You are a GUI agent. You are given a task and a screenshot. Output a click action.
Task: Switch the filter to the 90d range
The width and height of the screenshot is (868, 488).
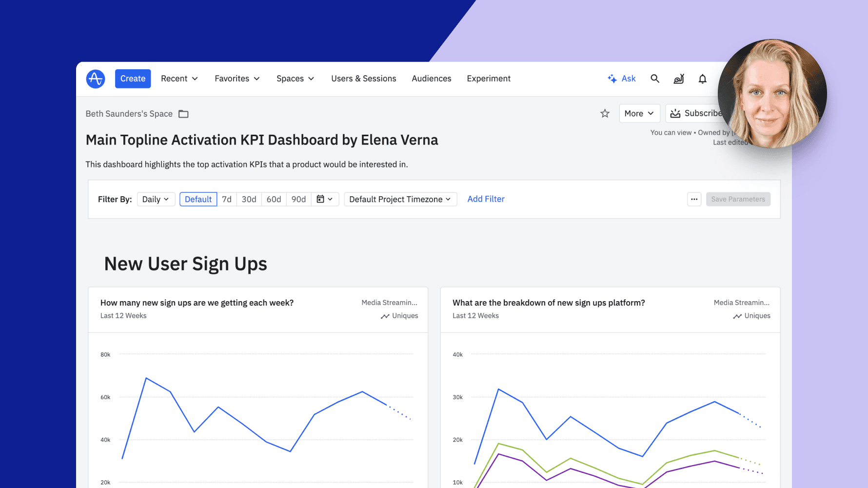pos(298,199)
